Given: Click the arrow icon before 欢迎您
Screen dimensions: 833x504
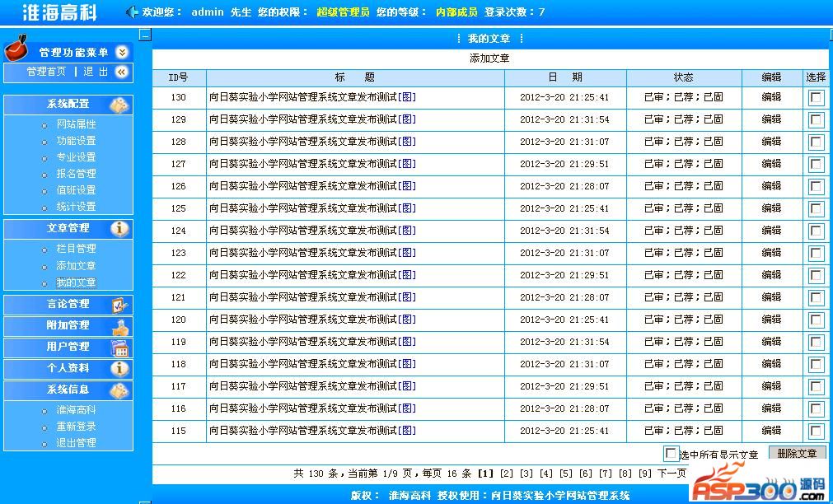Looking at the screenshot, I should (133, 12).
